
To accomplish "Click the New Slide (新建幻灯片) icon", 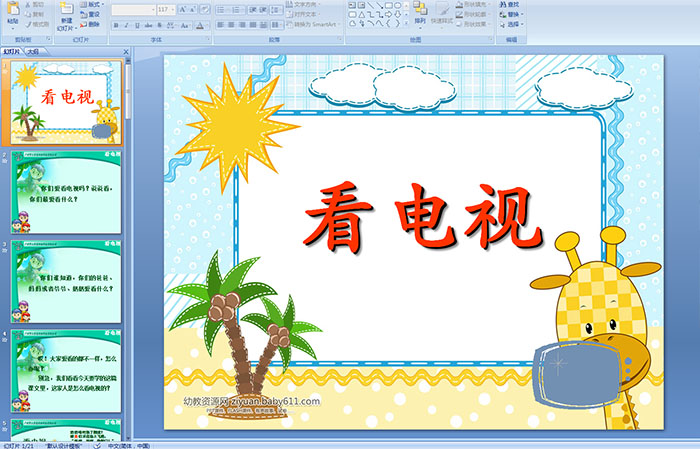I will pos(67,8).
